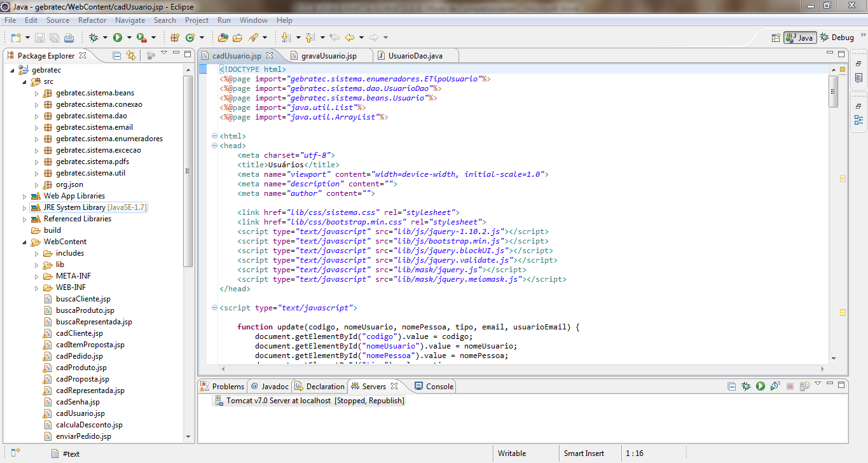Select Tomcat v7.0 Server at localhost

310,401
